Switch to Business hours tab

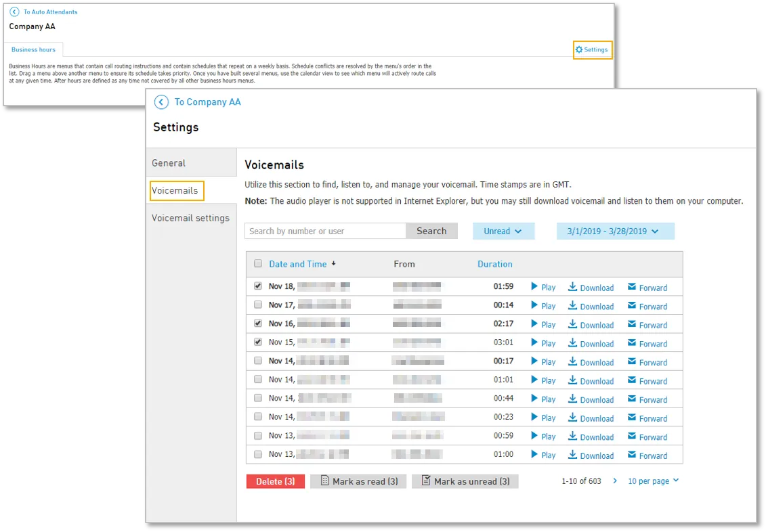coord(33,50)
